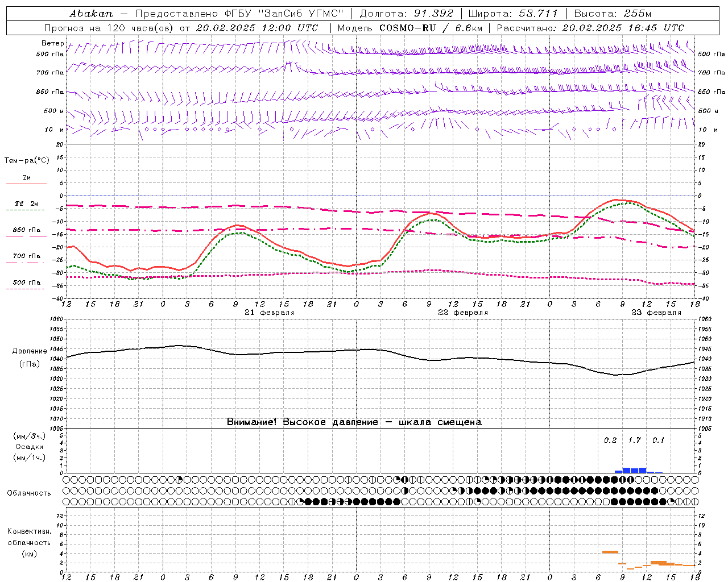Select the "Прогноз на 120 часа(ов)" text
This screenshot has height=582, width=728.
tap(110, 28)
